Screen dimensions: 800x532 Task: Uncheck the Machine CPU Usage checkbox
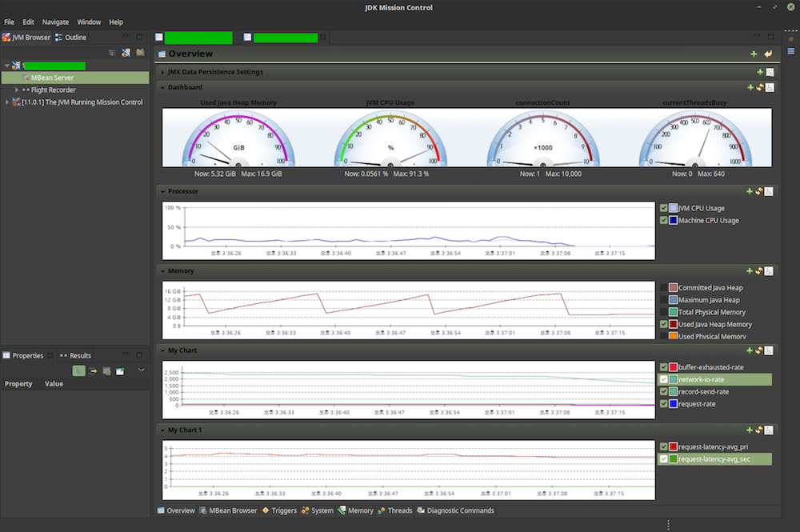(664, 220)
